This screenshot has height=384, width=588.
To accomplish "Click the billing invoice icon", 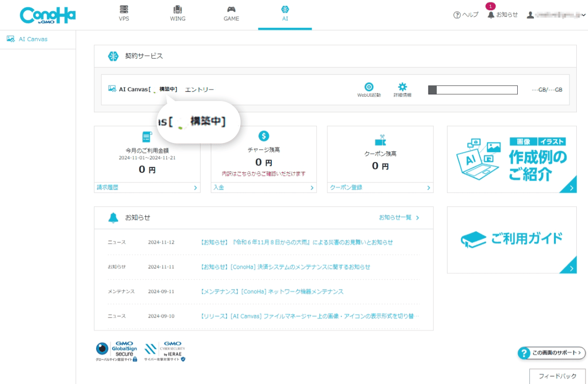I will pyautogui.click(x=147, y=136).
